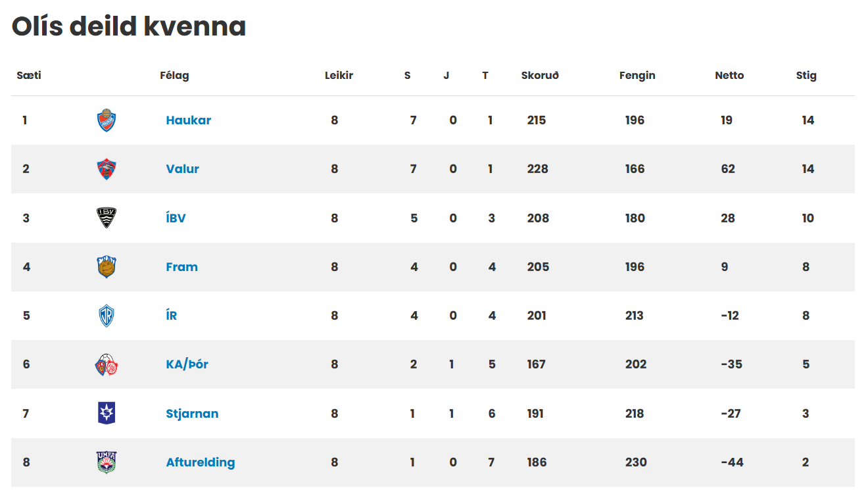The height and width of the screenshot is (498, 868).
Task: Open the Haukar team link
Action: (x=189, y=120)
